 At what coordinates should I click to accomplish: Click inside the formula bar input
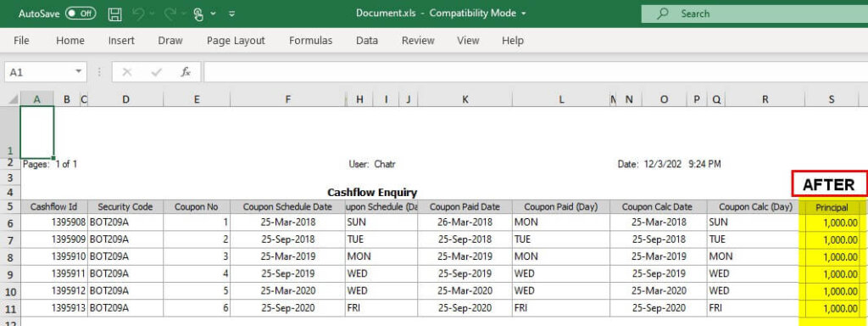536,72
